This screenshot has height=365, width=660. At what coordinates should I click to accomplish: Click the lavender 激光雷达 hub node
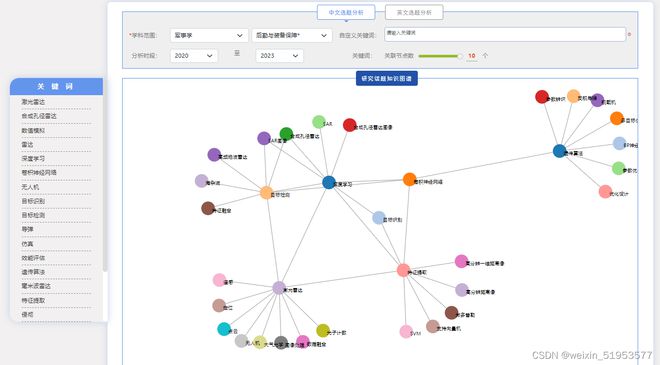coord(279,288)
